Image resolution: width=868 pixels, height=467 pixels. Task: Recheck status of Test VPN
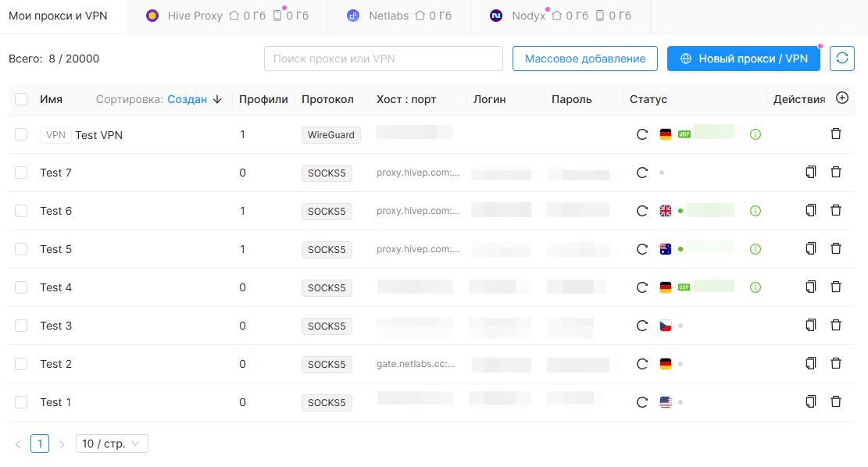click(642, 134)
